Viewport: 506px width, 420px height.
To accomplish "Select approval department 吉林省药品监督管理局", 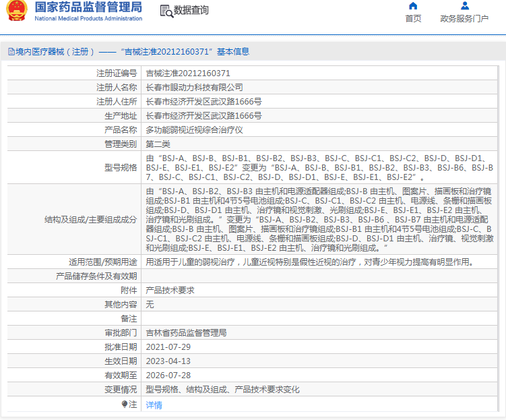I will pos(186,333).
